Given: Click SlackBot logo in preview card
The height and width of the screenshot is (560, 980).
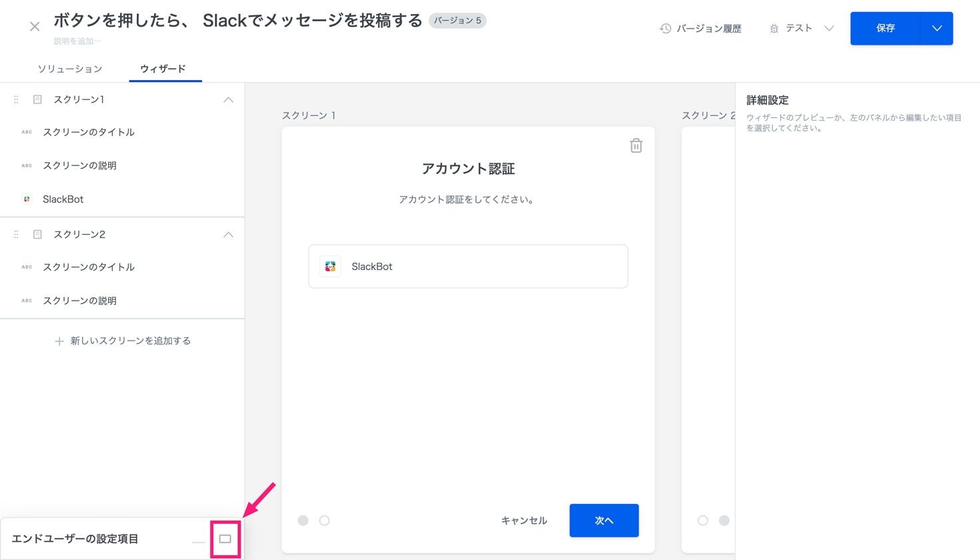Looking at the screenshot, I should pos(330,267).
